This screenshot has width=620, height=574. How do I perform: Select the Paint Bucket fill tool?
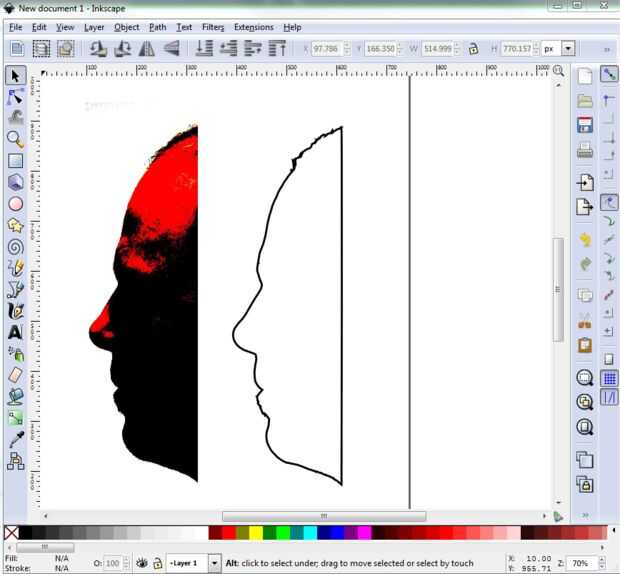(x=15, y=397)
